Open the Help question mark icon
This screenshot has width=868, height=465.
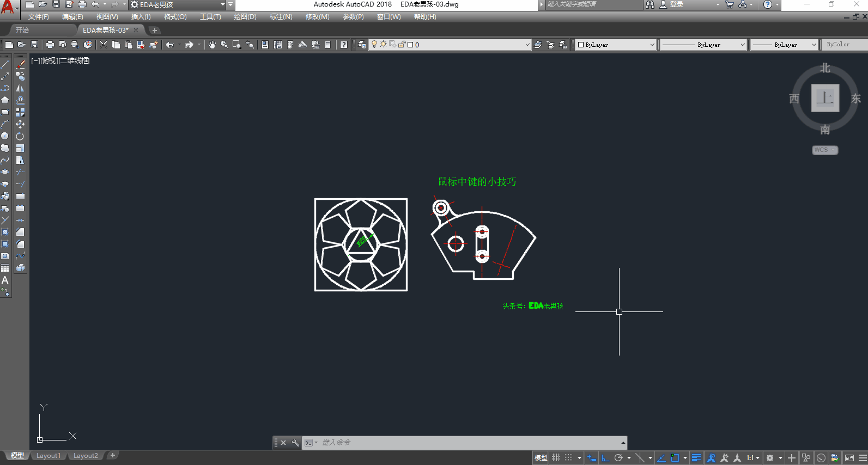coord(344,45)
